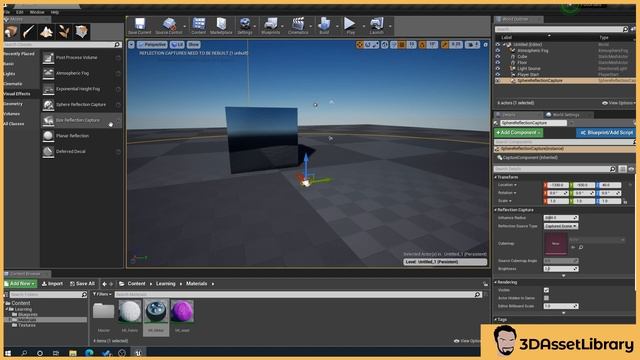
Task: Click the Save All button
Action: pyautogui.click(x=82, y=284)
